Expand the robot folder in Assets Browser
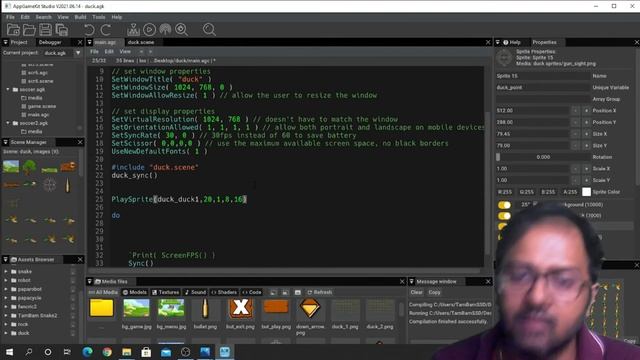This screenshot has width=640, height=360. [6, 280]
